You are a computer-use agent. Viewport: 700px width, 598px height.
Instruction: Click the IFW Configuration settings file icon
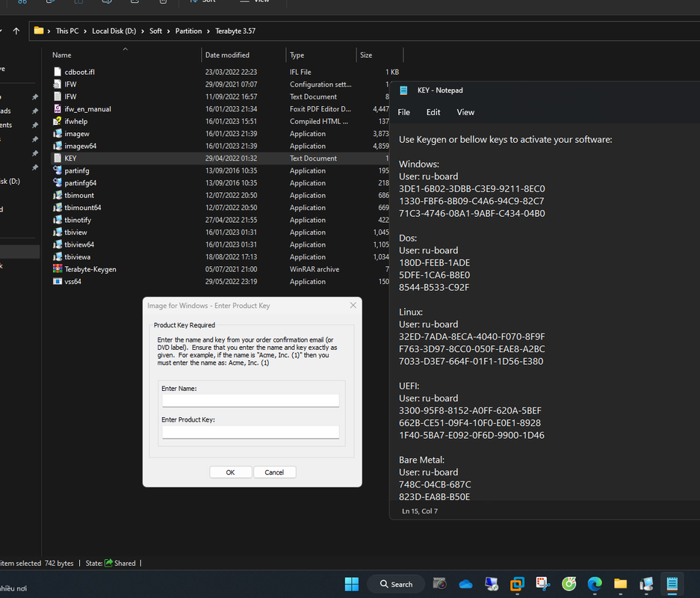[x=57, y=84]
